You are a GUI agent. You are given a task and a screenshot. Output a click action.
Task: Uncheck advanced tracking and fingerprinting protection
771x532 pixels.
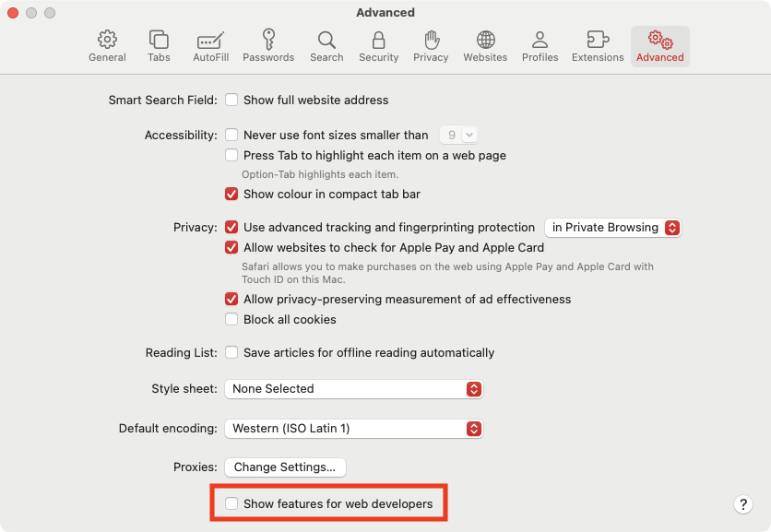point(231,227)
